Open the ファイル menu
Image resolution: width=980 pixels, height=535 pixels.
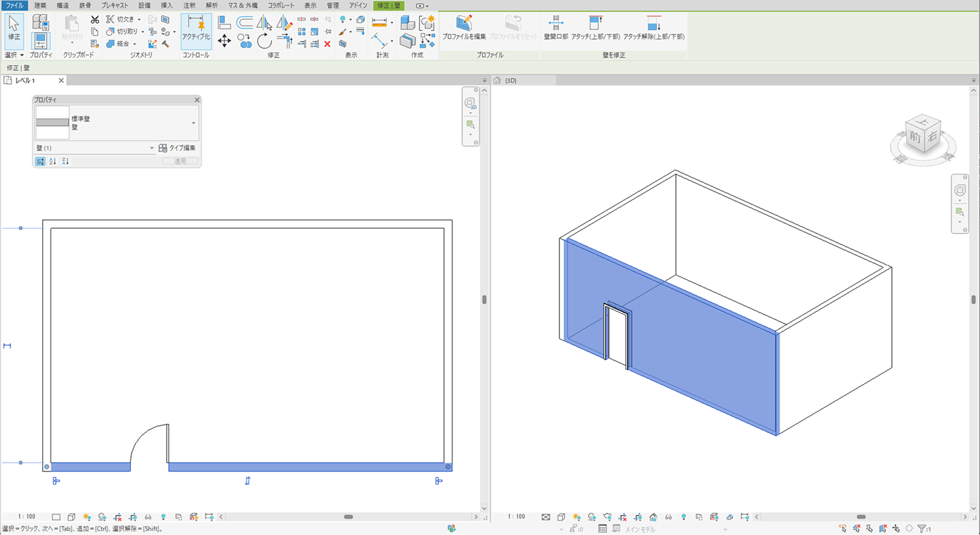14,5
